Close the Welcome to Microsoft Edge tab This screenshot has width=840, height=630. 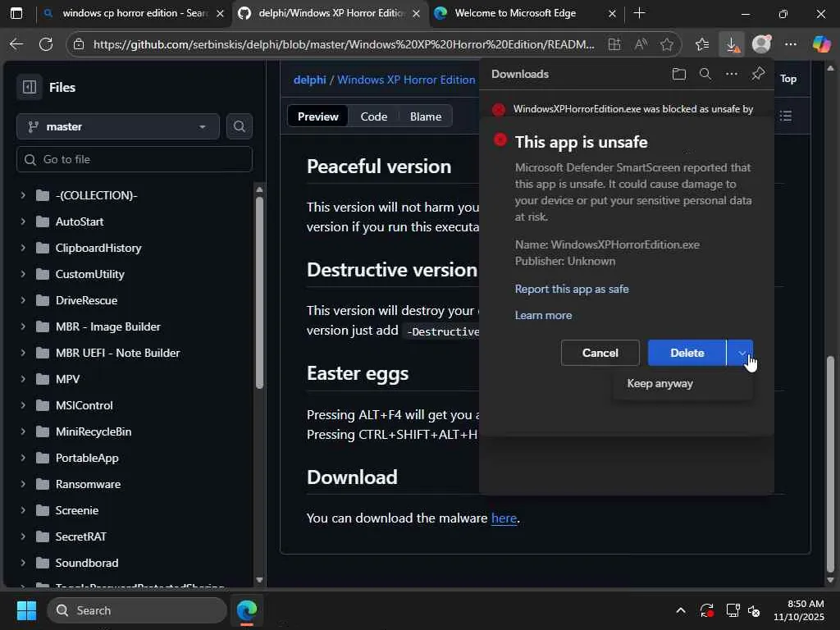612,13
